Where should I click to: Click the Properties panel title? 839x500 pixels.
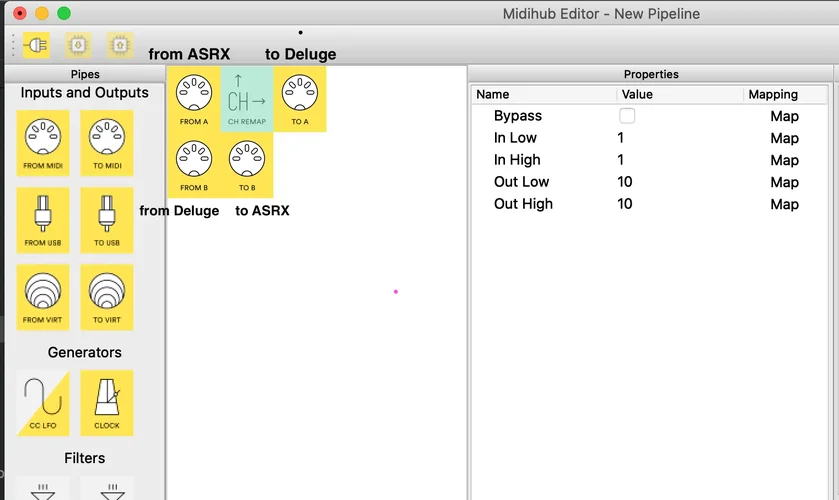click(651, 74)
